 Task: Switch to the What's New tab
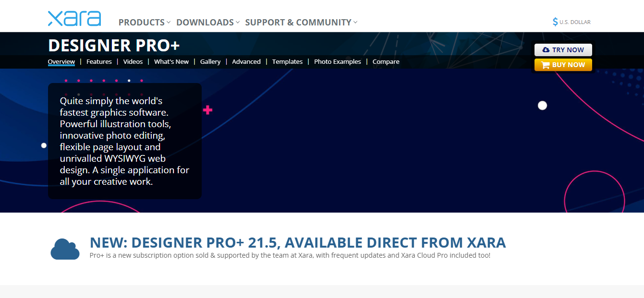click(x=171, y=61)
